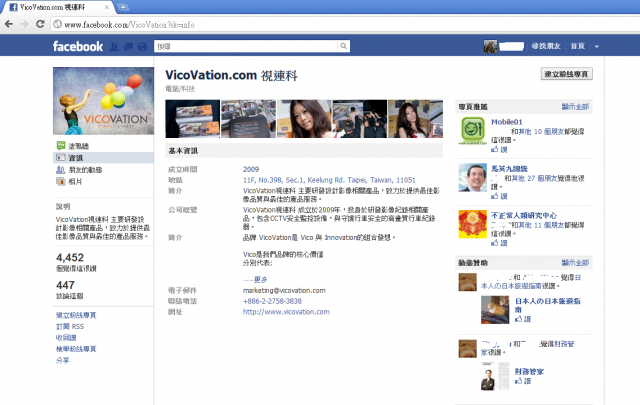
Task: Click the 建立粉絲專頁 link in the left sidebar
Action: pyautogui.click(x=76, y=315)
